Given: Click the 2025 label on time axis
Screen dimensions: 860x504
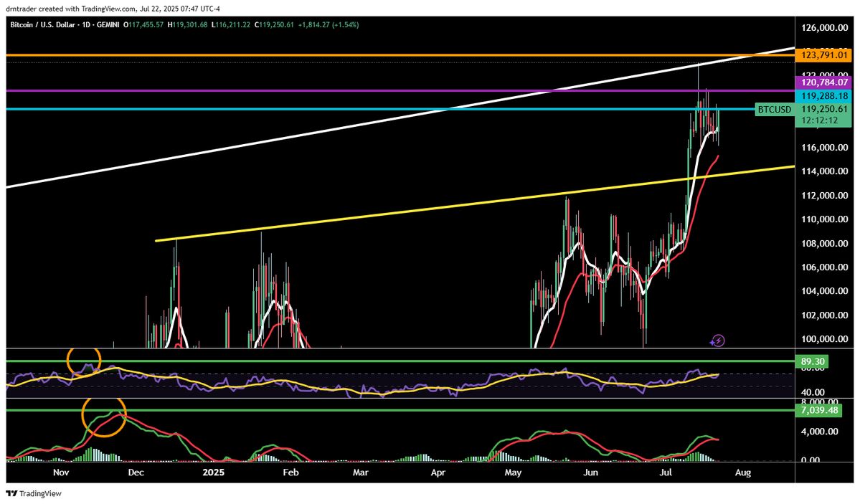Looking at the screenshot, I should tap(213, 472).
